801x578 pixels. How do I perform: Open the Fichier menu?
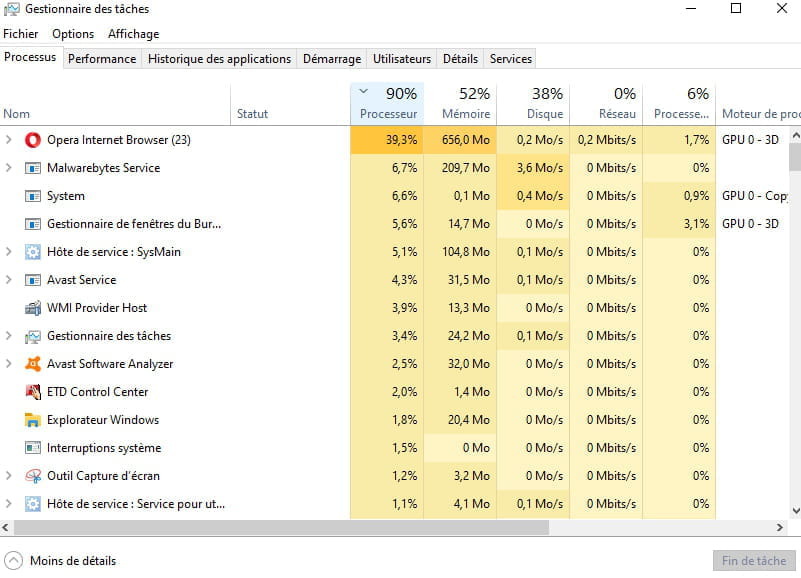tap(20, 34)
